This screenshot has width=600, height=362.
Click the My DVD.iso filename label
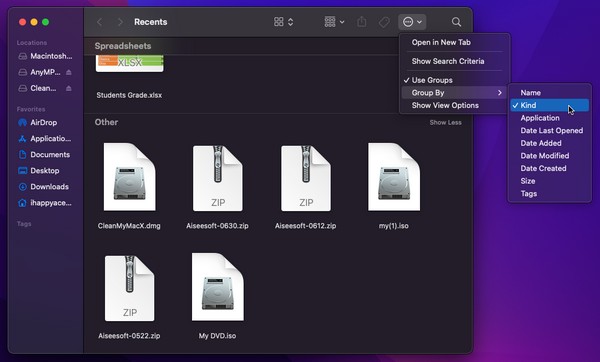coord(217,336)
